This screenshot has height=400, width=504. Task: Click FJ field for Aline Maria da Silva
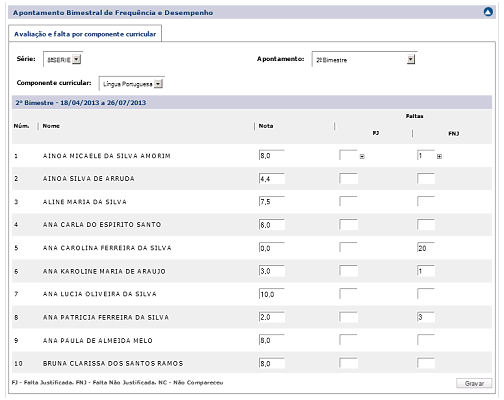pos(348,202)
